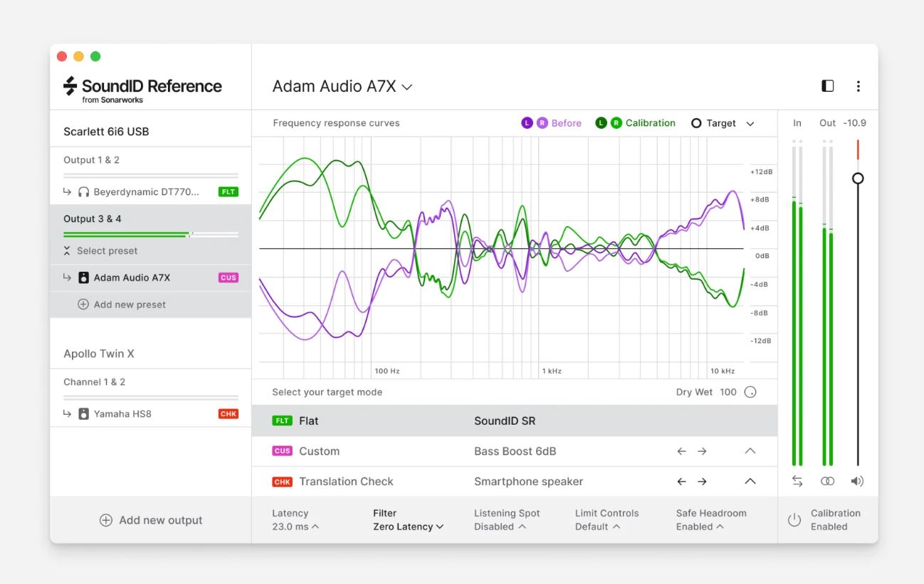Screen dimensions: 924x584
Task: Click the SoundID Reference logo
Action: [x=142, y=90]
